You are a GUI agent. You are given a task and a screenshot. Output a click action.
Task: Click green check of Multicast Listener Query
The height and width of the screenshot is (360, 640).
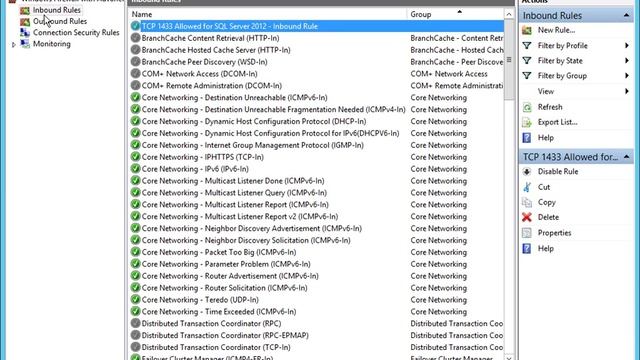[x=136, y=192]
